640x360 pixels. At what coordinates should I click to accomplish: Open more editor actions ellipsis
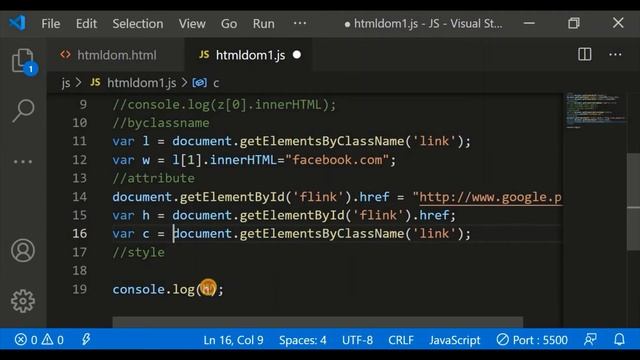(615, 54)
